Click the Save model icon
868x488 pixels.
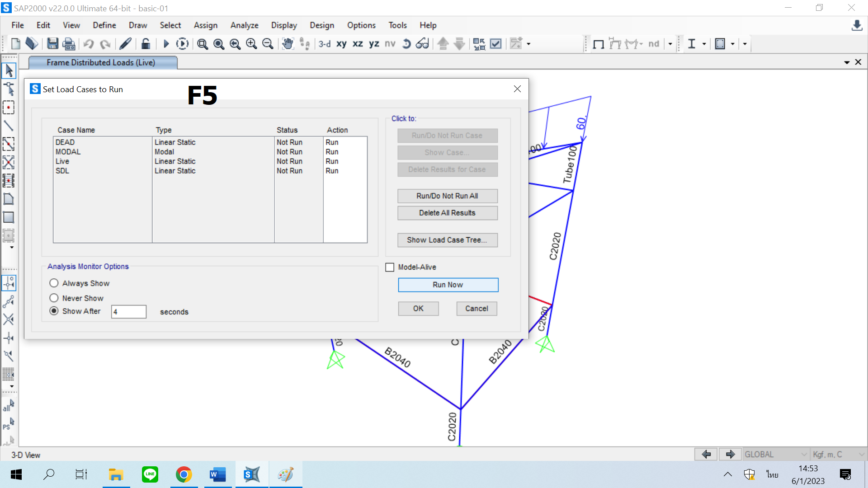[x=52, y=44]
